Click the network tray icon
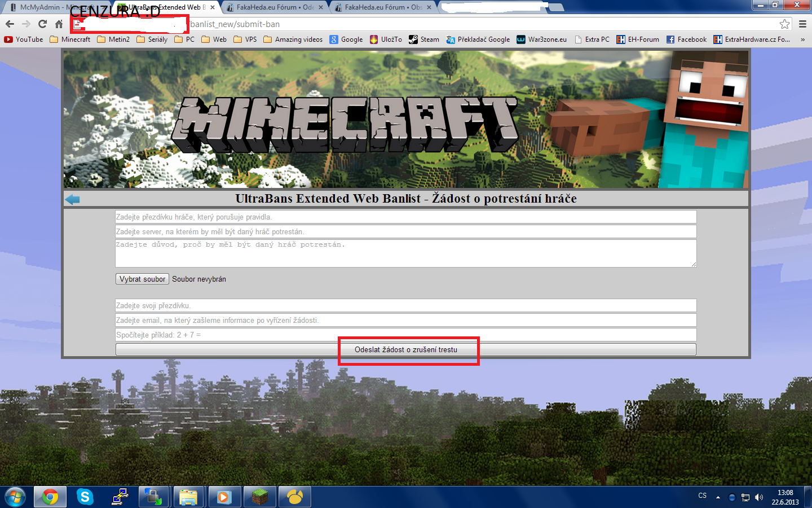 click(x=745, y=497)
